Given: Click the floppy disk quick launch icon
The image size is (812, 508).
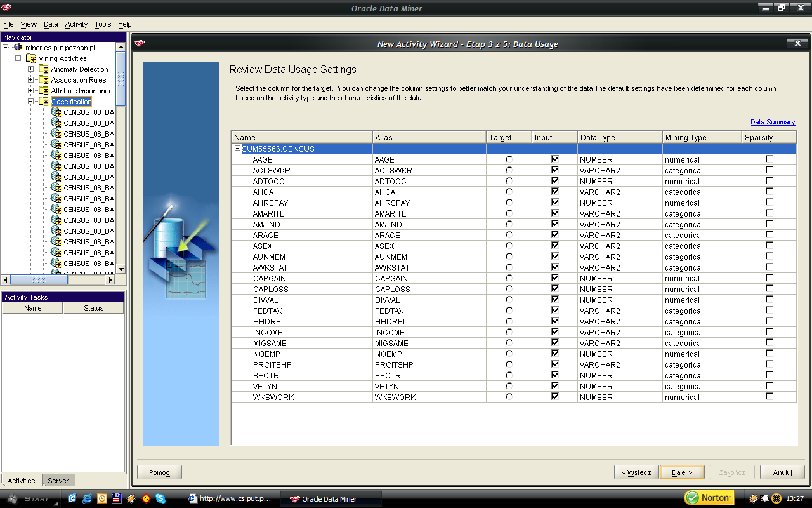Looking at the screenshot, I should click(x=116, y=498).
